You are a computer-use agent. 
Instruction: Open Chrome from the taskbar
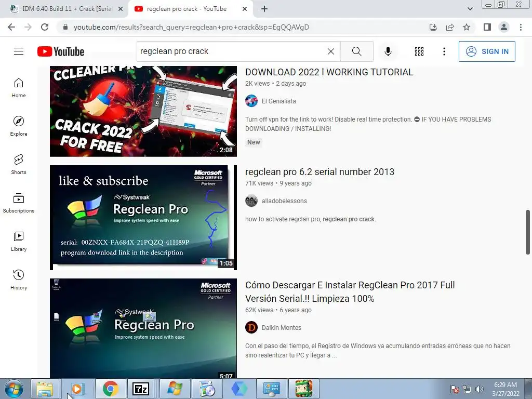click(110, 389)
